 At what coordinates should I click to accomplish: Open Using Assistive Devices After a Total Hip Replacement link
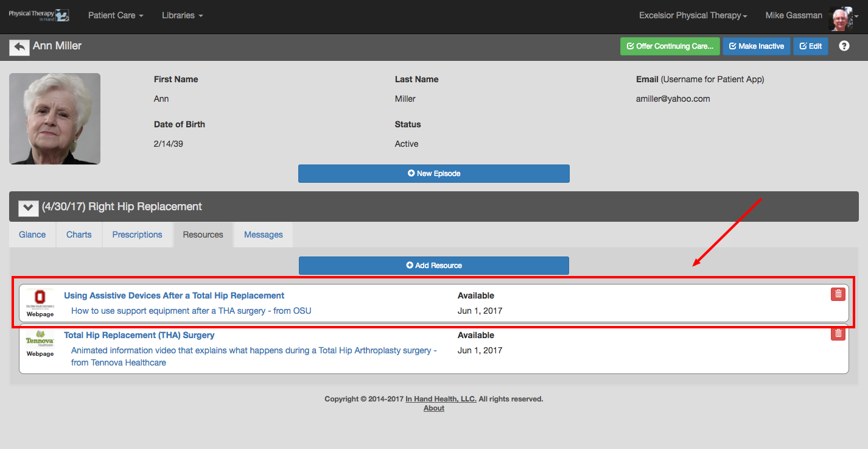pos(174,295)
